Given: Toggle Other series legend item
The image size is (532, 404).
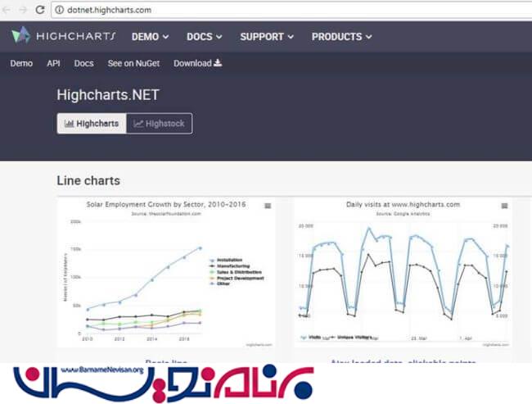Looking at the screenshot, I should 220,284.
